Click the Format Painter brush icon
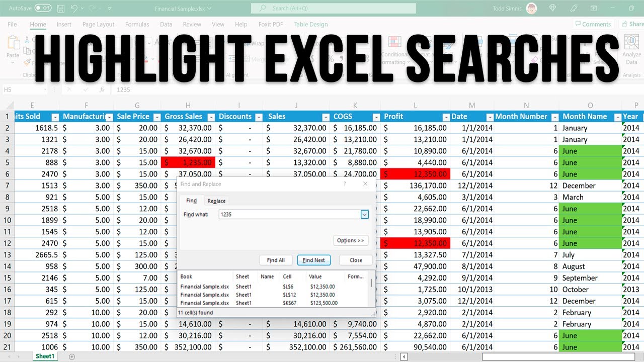Image resolution: width=644 pixels, height=362 pixels. click(26, 62)
